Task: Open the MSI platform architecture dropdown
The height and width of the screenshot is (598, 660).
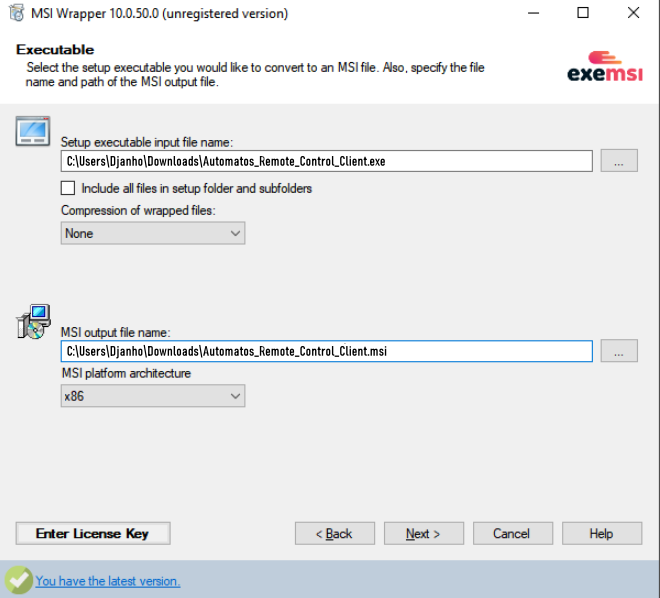Action: click(153, 396)
